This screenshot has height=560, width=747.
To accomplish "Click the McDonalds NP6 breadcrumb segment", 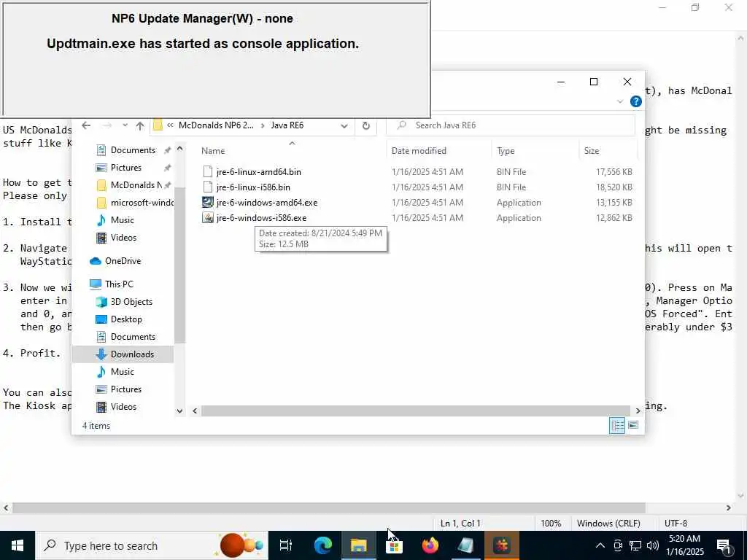I will [x=216, y=125].
